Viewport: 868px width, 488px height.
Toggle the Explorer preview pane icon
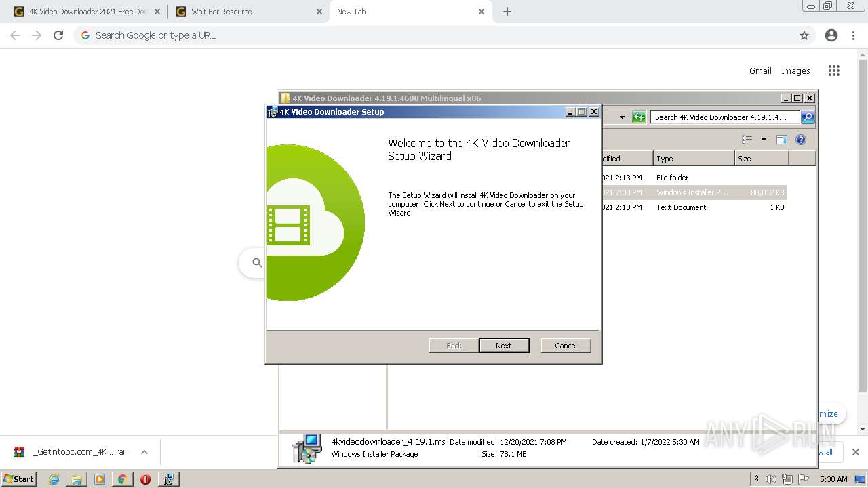pos(782,140)
